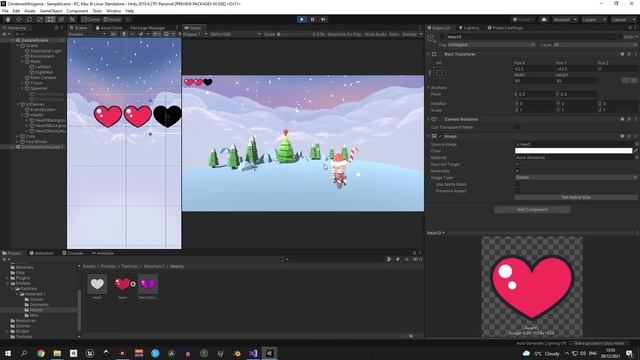Open the Image Type dropdown
Image resolution: width=640 pixels, height=360 pixels.
tap(576, 178)
